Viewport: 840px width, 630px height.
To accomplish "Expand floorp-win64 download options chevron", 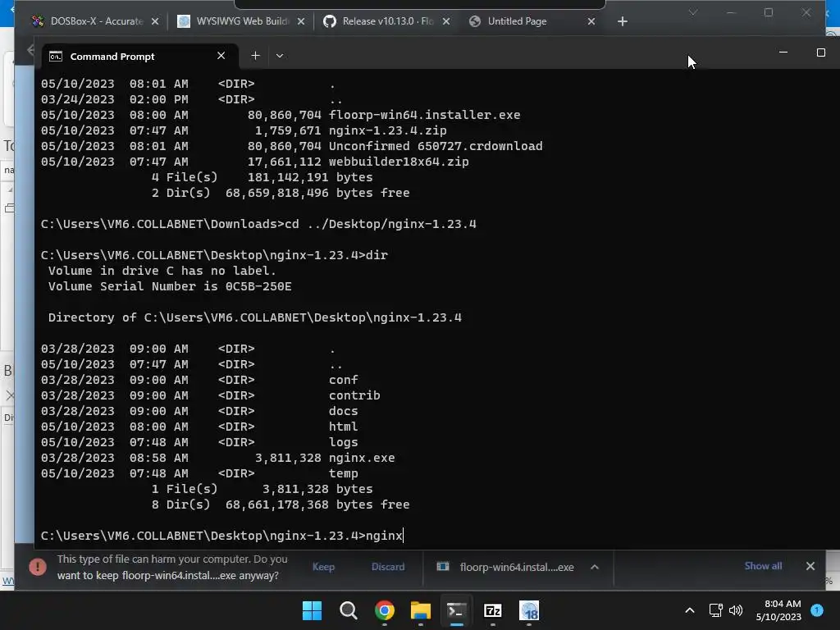I will click(x=595, y=567).
